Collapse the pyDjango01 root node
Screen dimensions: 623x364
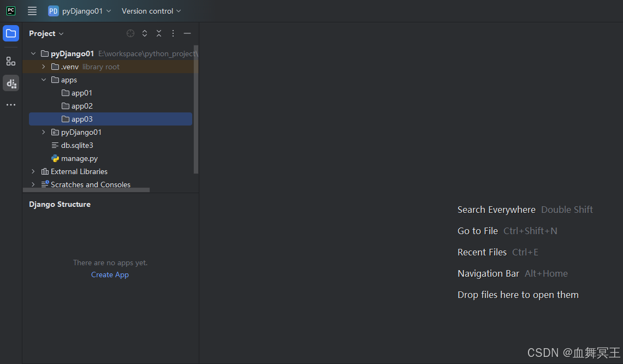click(x=33, y=53)
